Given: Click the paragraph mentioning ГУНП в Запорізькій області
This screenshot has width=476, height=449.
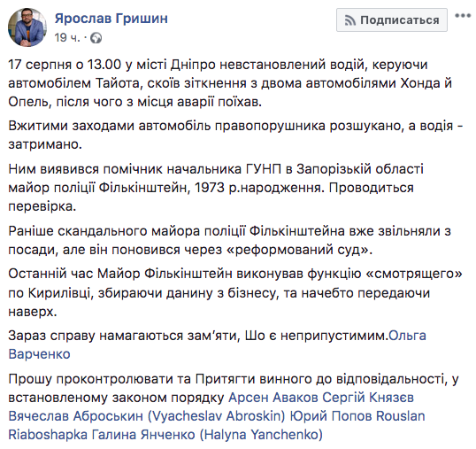Looking at the screenshot, I should click(216, 188).
